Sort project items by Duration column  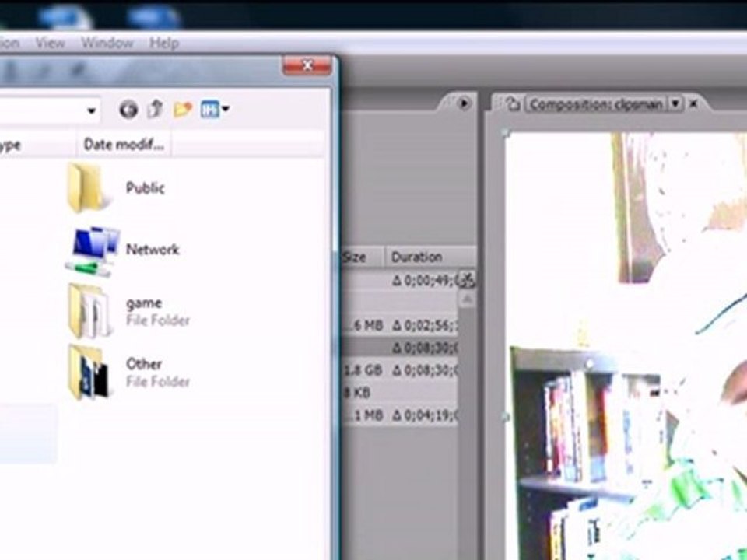tap(430, 257)
